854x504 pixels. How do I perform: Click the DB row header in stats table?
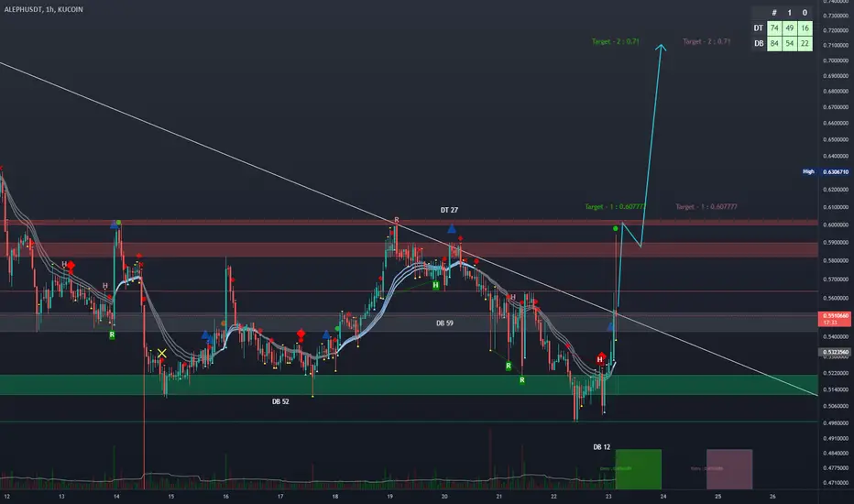pos(759,44)
